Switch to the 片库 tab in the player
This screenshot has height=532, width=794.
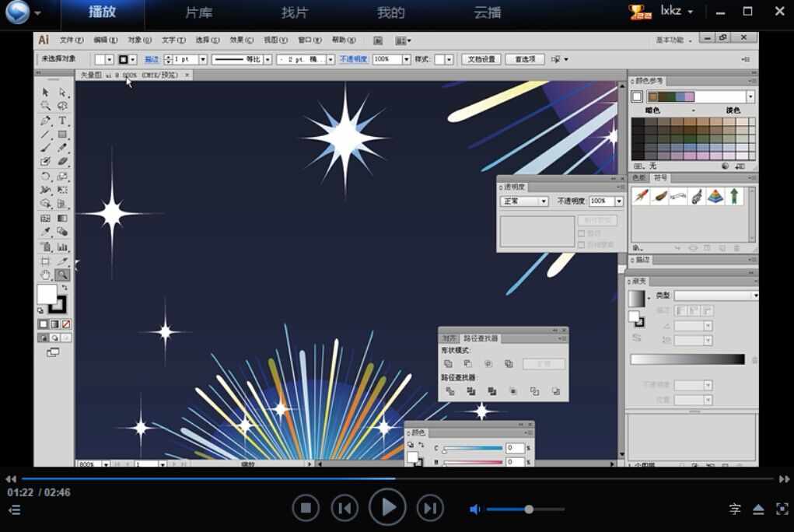point(197,13)
